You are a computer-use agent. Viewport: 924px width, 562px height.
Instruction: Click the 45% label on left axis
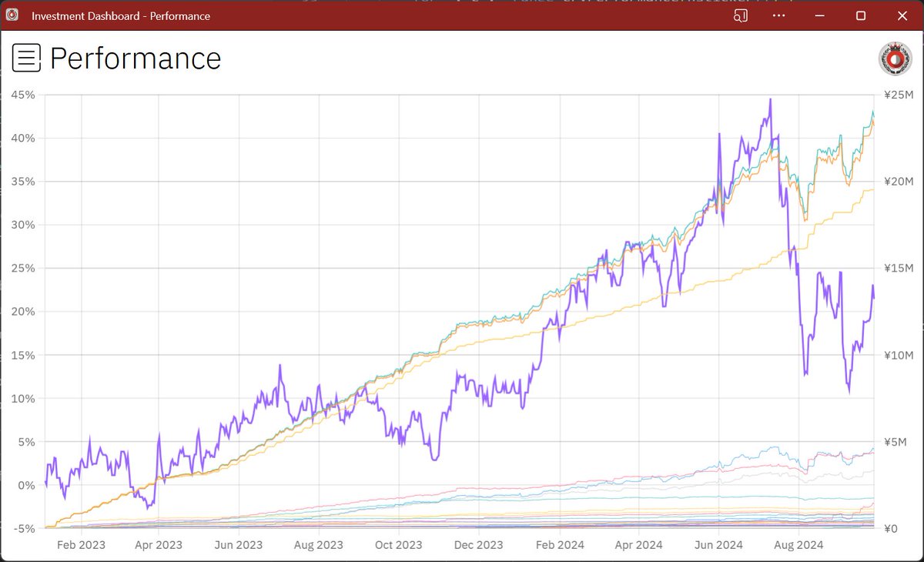21,95
